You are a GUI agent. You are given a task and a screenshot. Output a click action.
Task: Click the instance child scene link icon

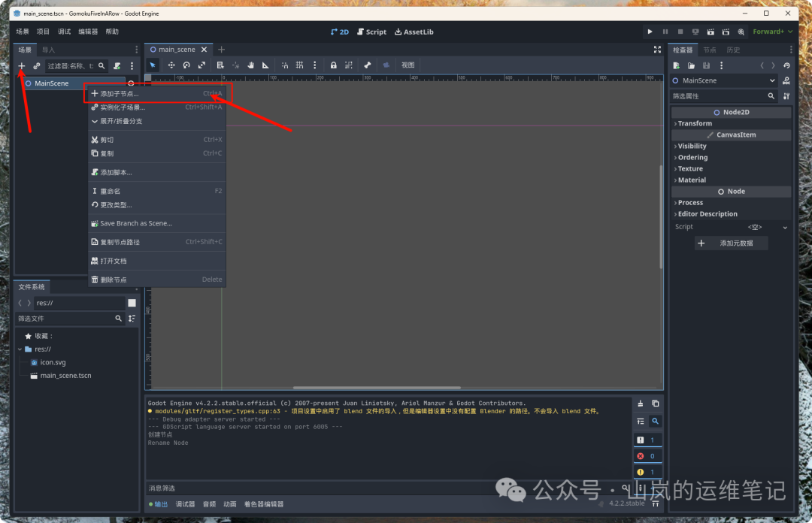coord(36,66)
